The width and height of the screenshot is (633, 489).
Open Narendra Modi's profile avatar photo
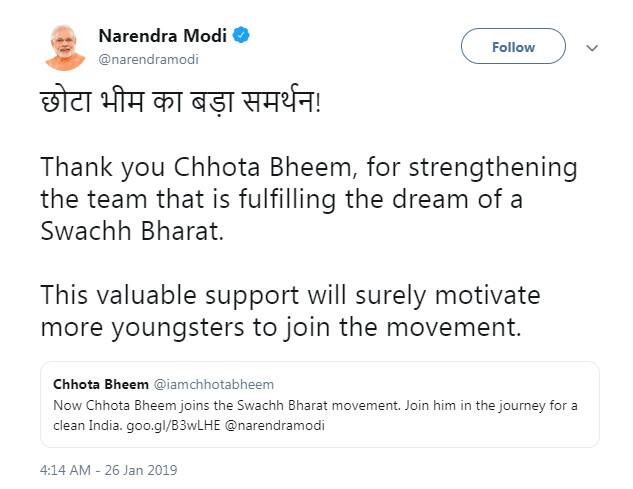tap(65, 47)
